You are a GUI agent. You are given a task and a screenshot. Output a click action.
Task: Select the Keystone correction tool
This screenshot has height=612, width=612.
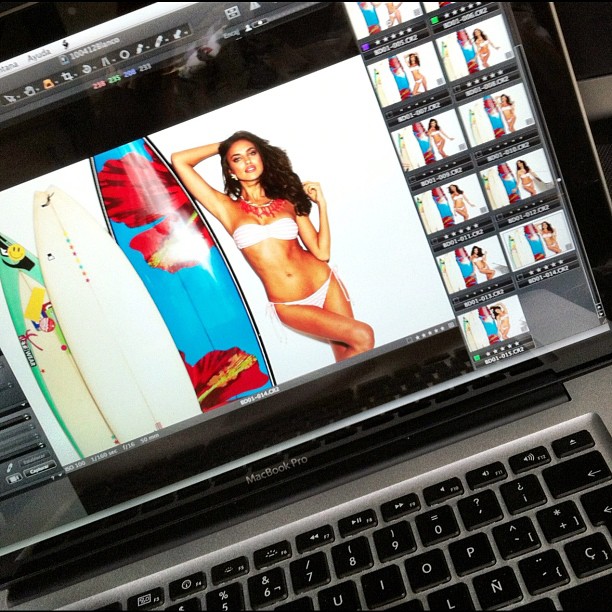tap(106, 62)
